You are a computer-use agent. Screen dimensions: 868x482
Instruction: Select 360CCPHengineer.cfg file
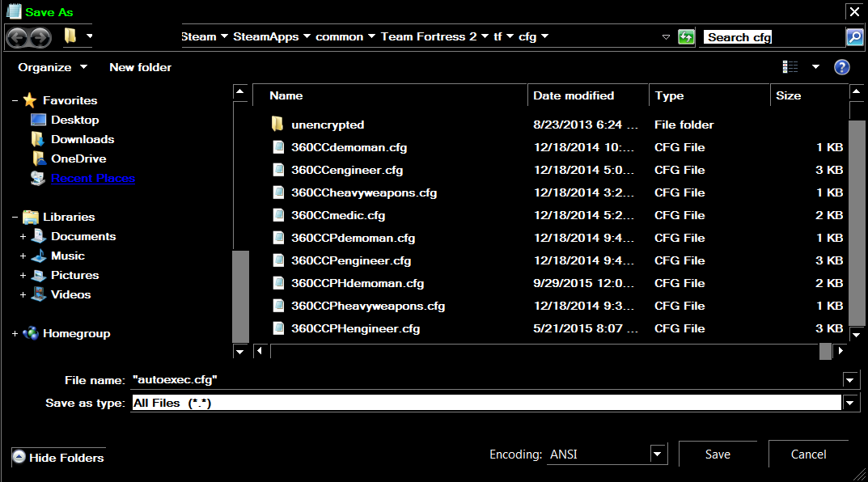[x=355, y=328]
